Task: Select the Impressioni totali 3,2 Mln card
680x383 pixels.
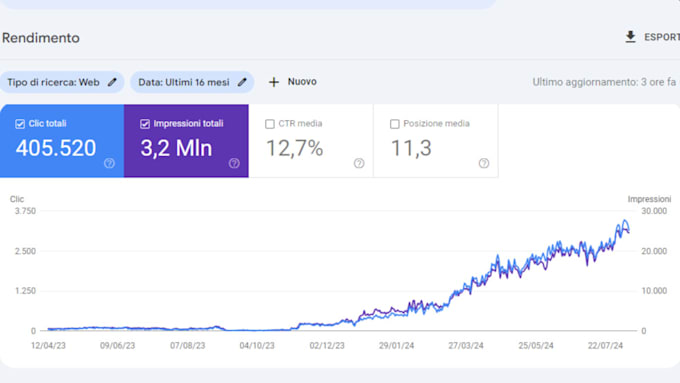Action: tap(186, 141)
